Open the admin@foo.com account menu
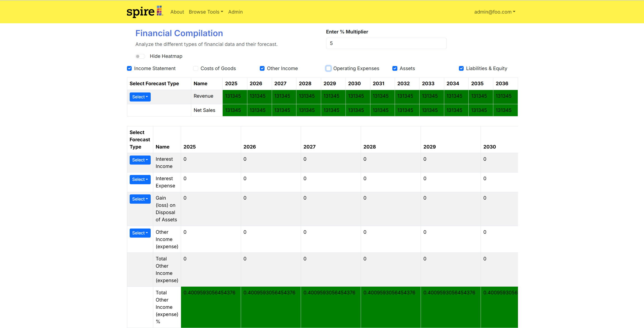The image size is (644, 328). pyautogui.click(x=495, y=12)
